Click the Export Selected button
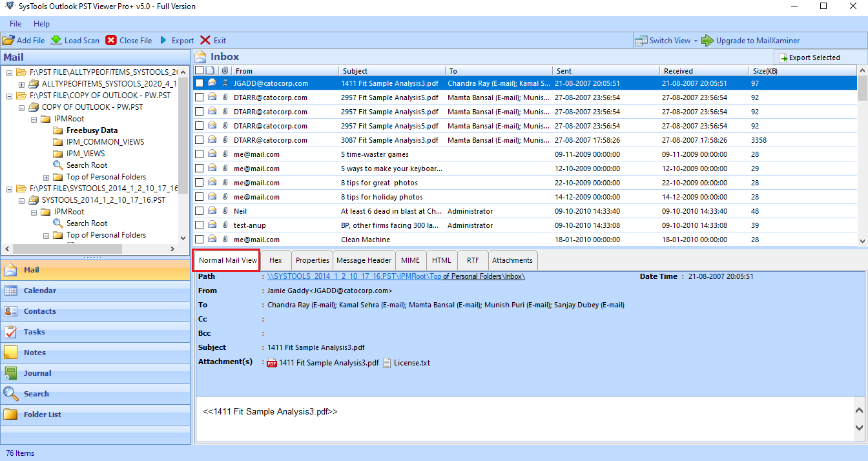This screenshot has width=868, height=461. pyautogui.click(x=821, y=57)
